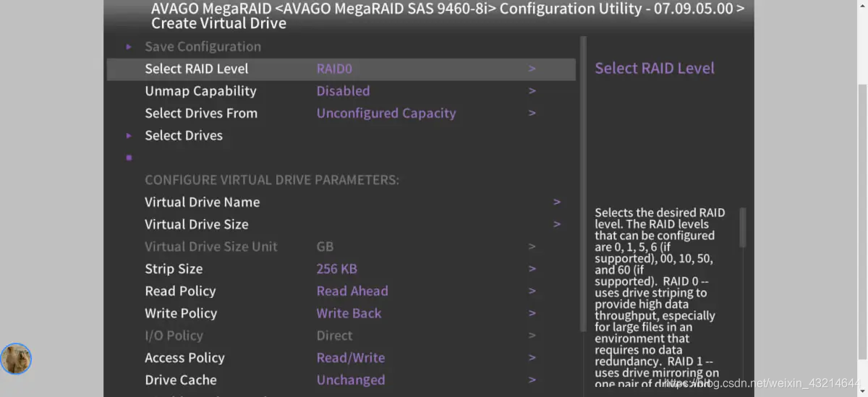Change the 256 KB strip size value

pyautogui.click(x=337, y=269)
